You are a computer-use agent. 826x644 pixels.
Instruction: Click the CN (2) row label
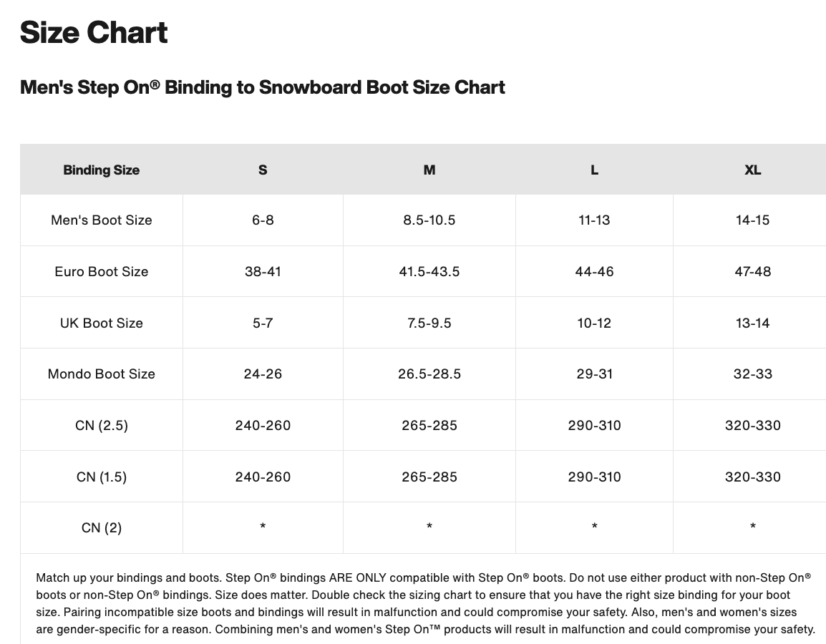[x=101, y=528]
